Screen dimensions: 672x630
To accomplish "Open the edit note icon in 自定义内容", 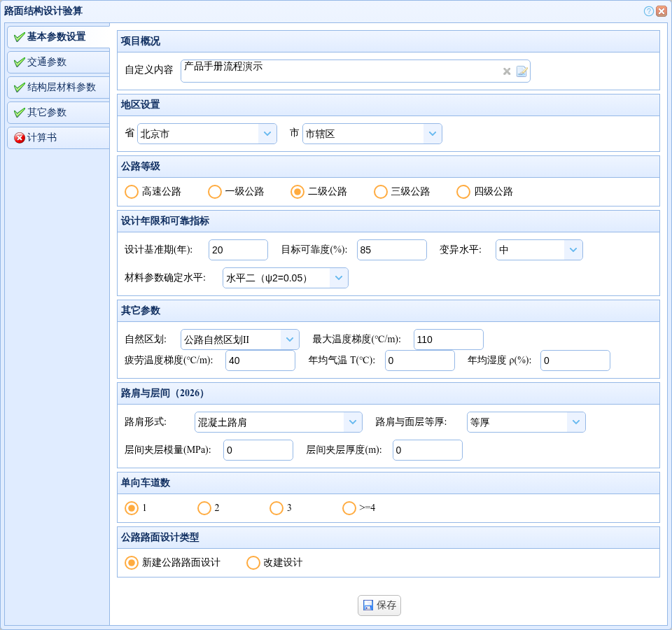I will (521, 71).
